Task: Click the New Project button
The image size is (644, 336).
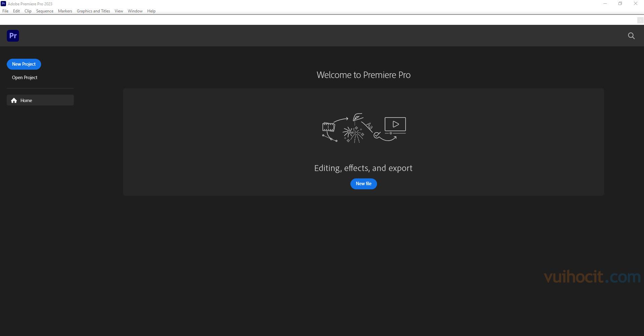Action: pos(24,64)
